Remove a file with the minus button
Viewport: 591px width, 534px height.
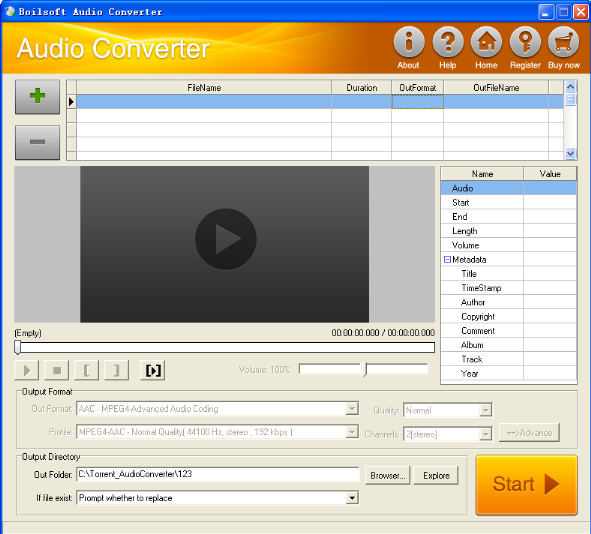pyautogui.click(x=37, y=142)
